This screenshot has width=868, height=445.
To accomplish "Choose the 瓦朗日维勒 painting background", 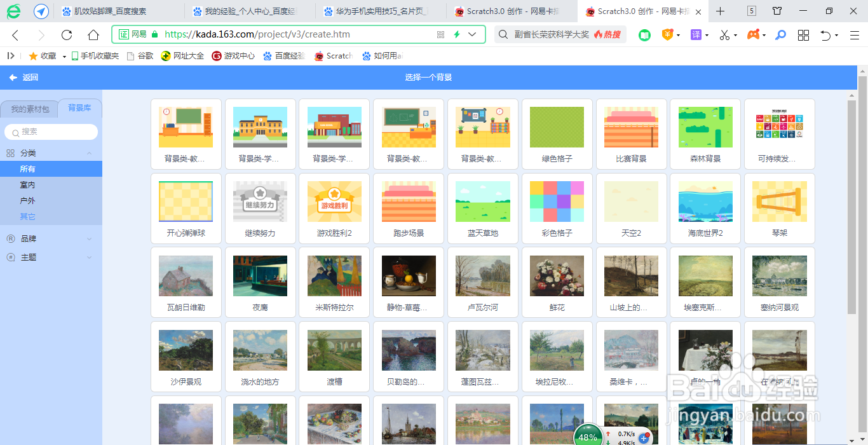I will click(x=186, y=283).
